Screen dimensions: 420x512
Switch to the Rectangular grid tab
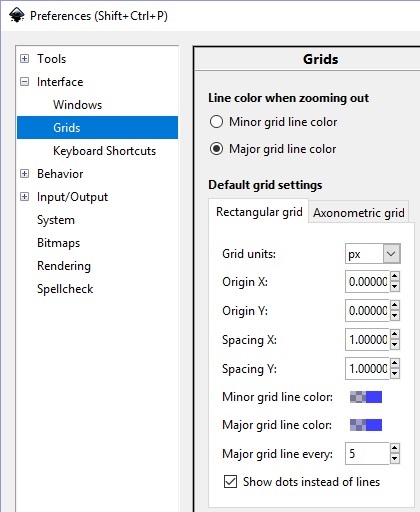tap(259, 212)
